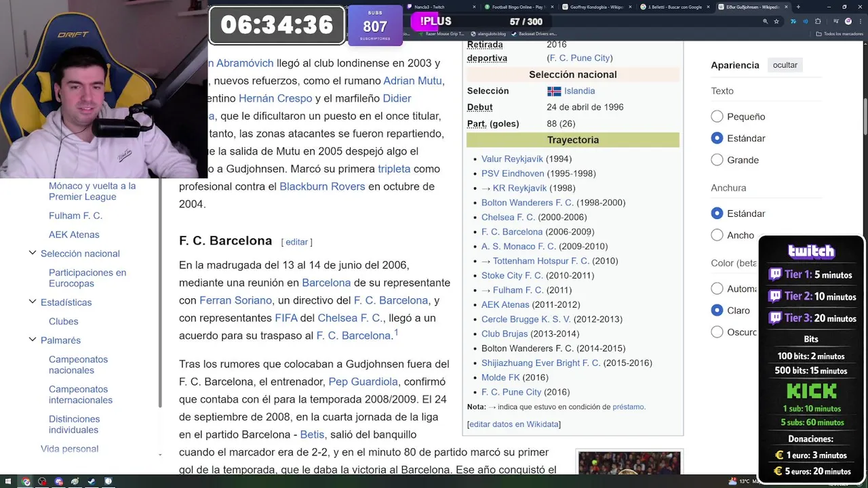Open the tripleta link

coord(394,169)
